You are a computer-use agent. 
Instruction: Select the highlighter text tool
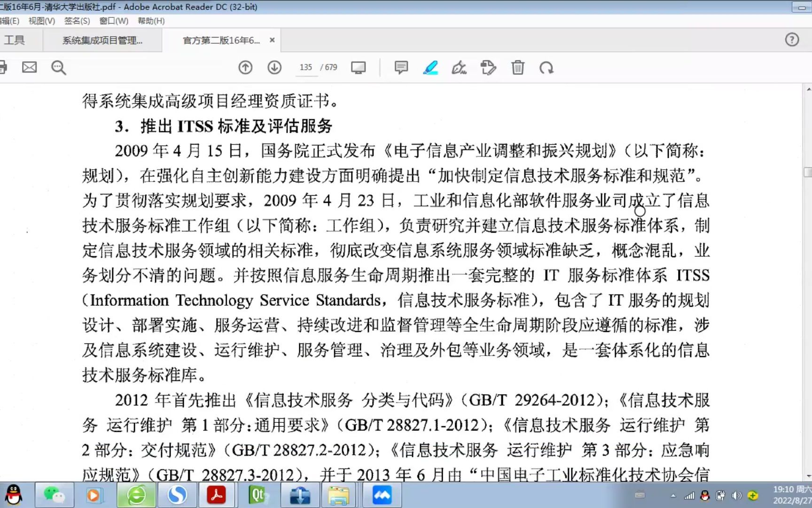tap(430, 67)
